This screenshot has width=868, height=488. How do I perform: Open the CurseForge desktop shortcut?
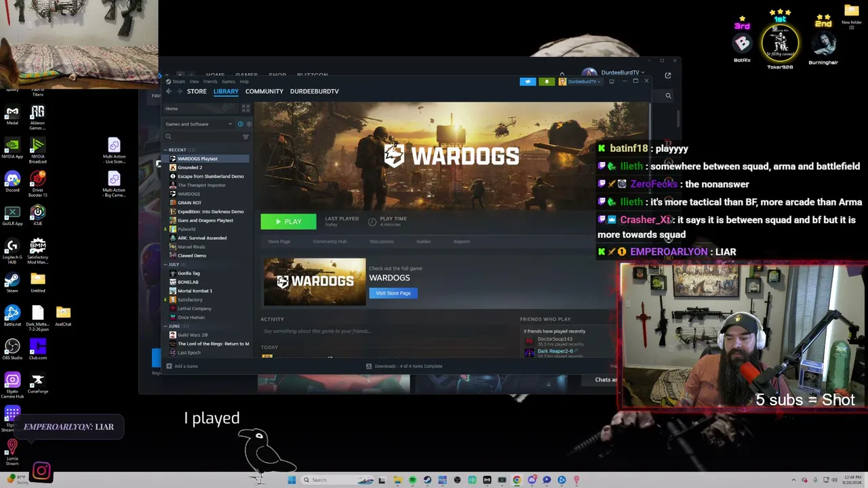(x=38, y=384)
